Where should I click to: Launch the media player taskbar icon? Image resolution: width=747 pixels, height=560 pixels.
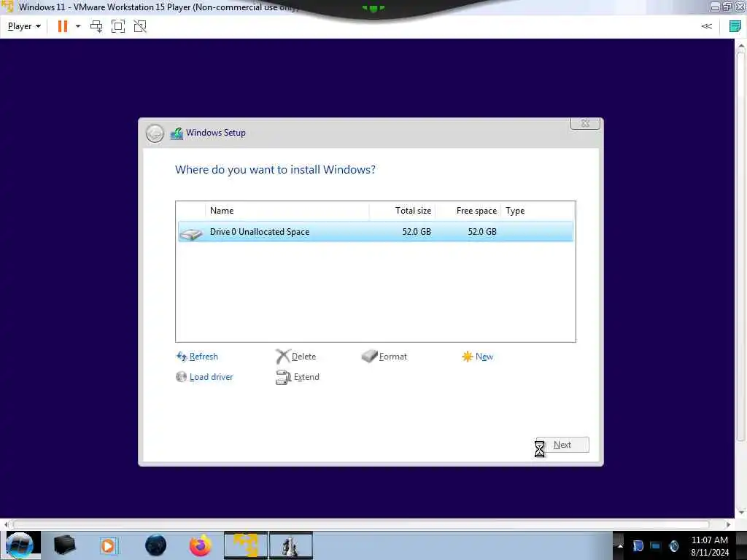108,545
